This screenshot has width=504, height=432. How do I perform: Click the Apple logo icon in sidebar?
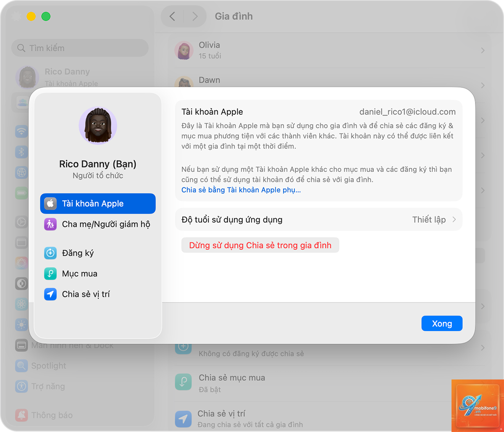pos(50,203)
